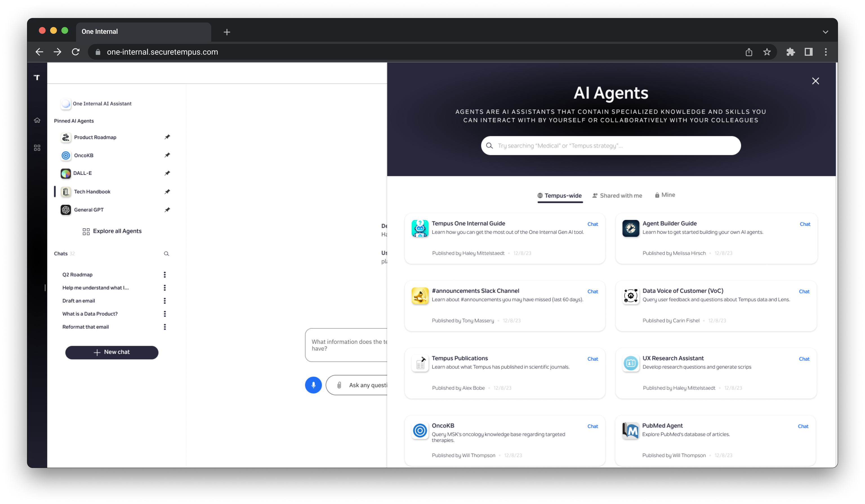Open options menu for Q2 Roadmap chat
This screenshot has width=865, height=504.
165,275
